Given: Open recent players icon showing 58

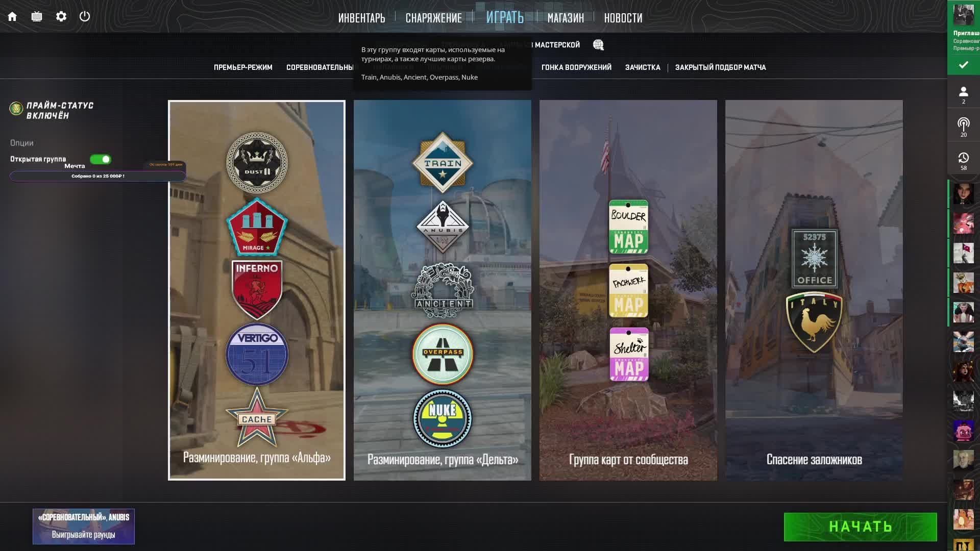Looking at the screenshot, I should pos(963,161).
